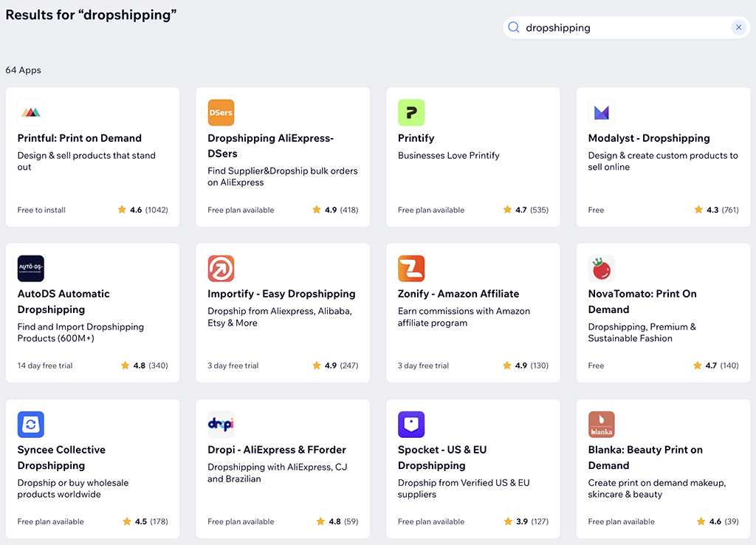This screenshot has height=545, width=756.
Task: Click 'Create print on demand makeup' description
Action: (x=656, y=489)
